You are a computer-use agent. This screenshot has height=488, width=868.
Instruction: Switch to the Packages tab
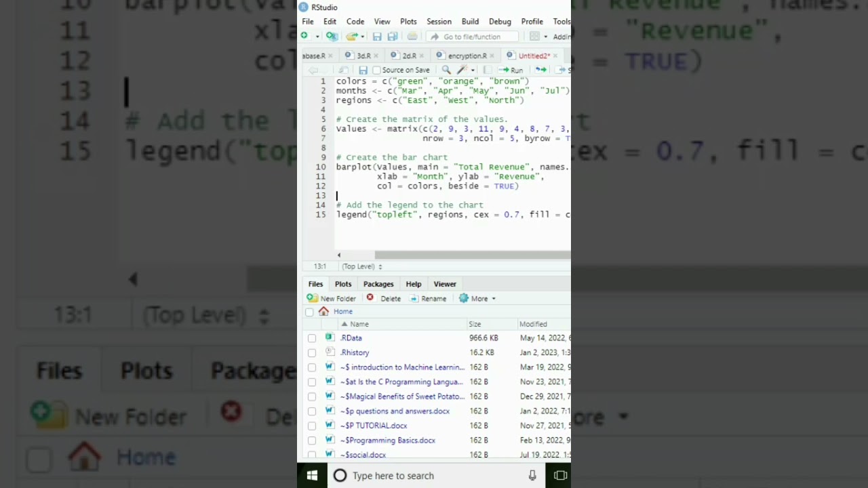[x=378, y=284]
